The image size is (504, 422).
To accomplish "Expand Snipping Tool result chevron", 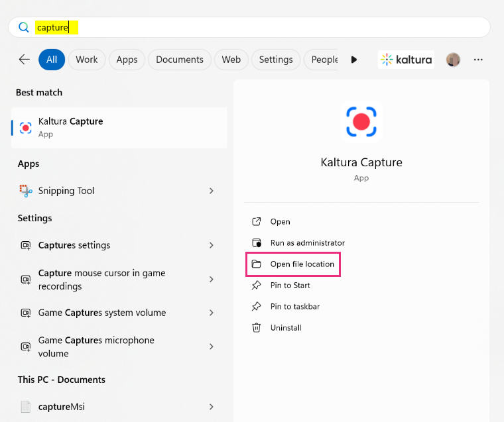I will [211, 191].
